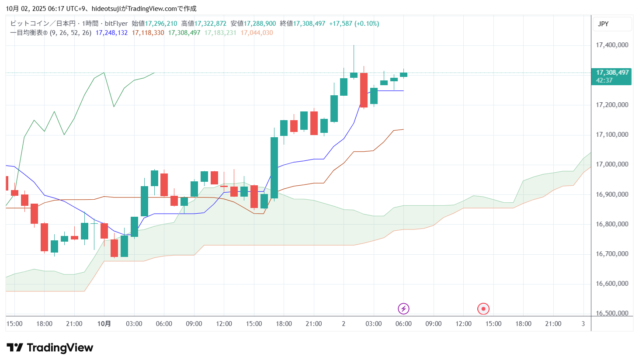
Task: Click the 16,500,000 price axis label
Action: pos(612,313)
